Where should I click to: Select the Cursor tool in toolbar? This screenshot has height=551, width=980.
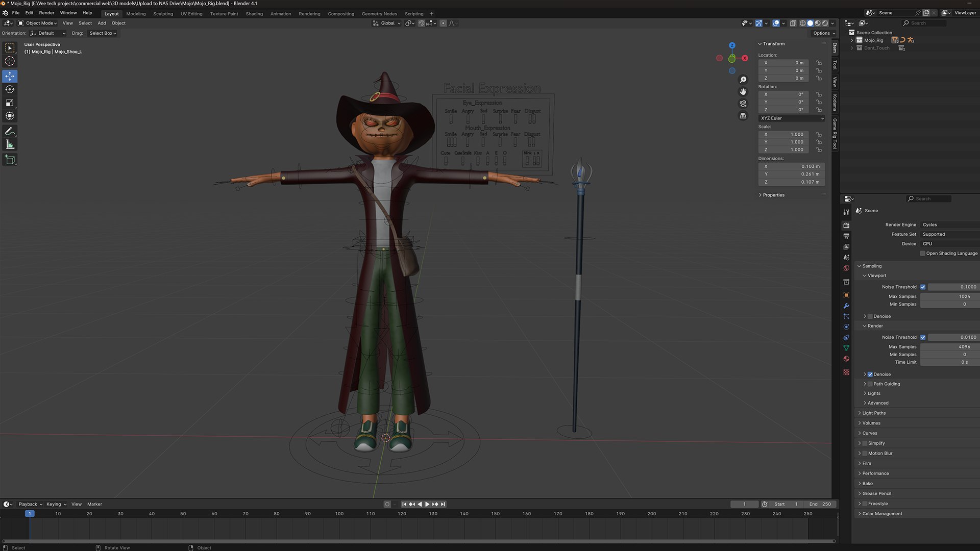10,61
